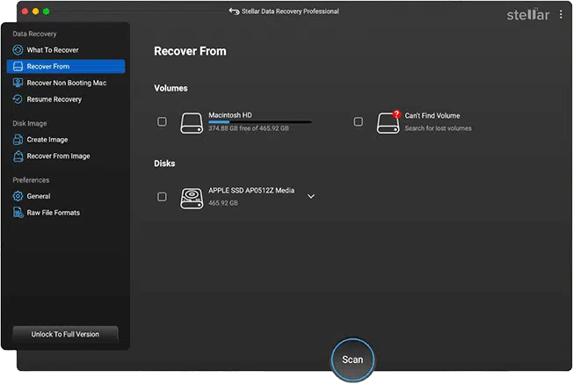Click the Recover Non Booting Mac icon
This screenshot has width=587, height=392.
(18, 83)
